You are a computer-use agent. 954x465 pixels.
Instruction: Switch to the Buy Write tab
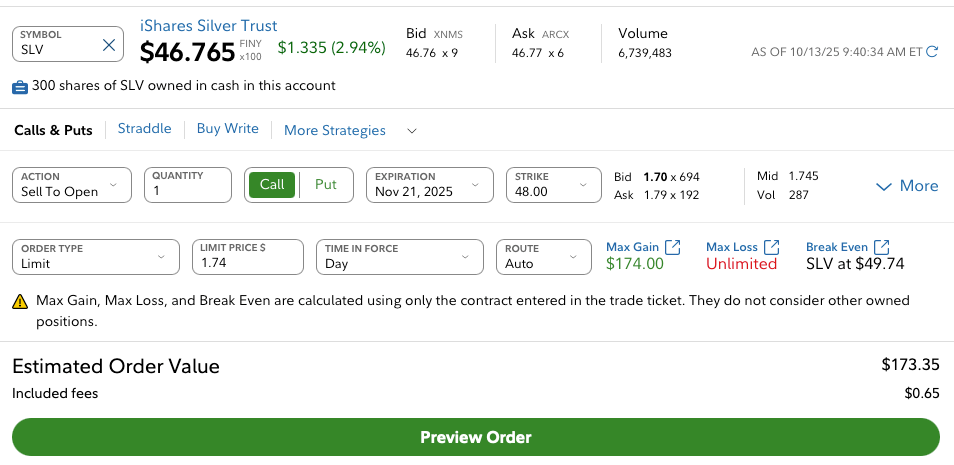point(227,129)
